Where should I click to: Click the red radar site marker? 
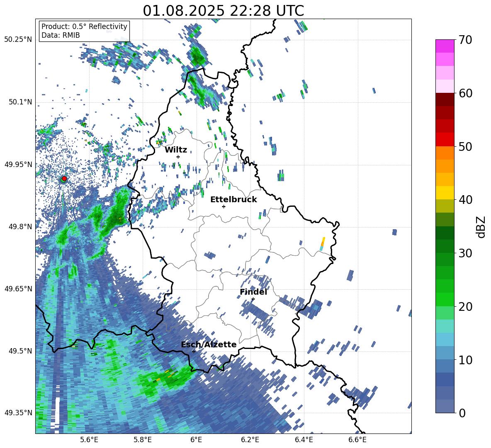64,178
